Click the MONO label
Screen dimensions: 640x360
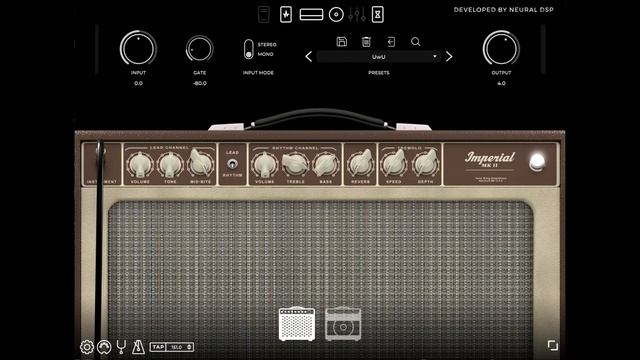pyautogui.click(x=265, y=54)
